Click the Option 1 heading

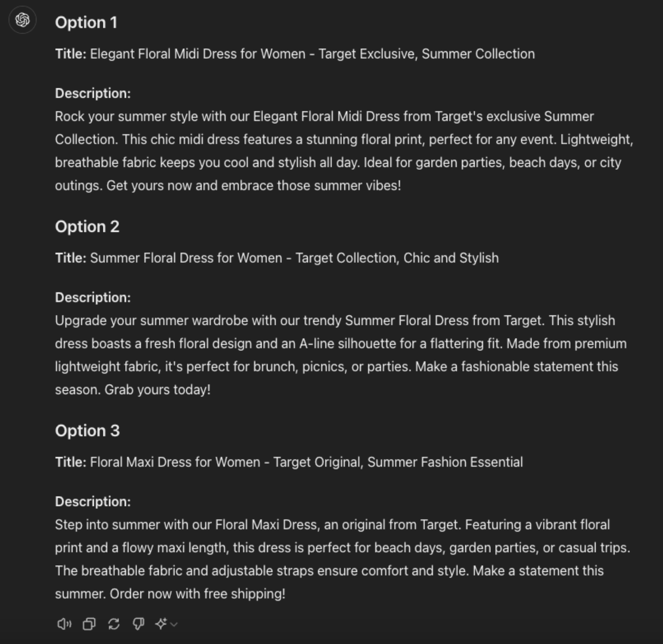click(x=86, y=22)
